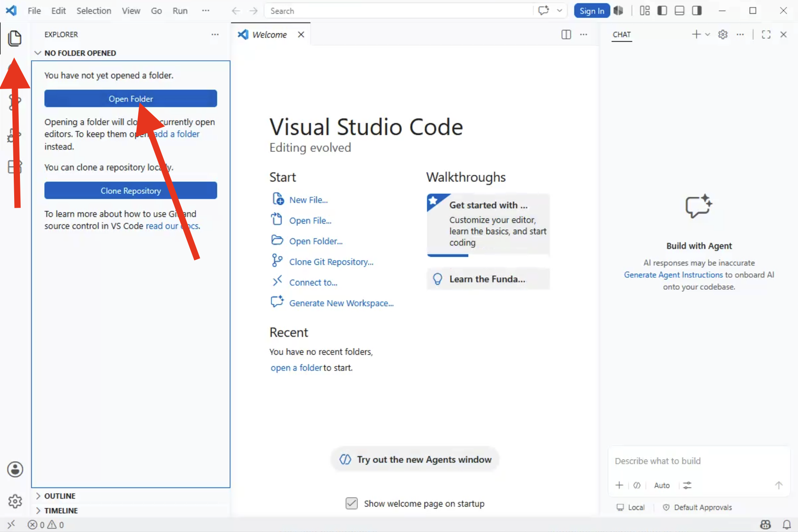Open the Copilot status icon in status bar

pos(766,525)
